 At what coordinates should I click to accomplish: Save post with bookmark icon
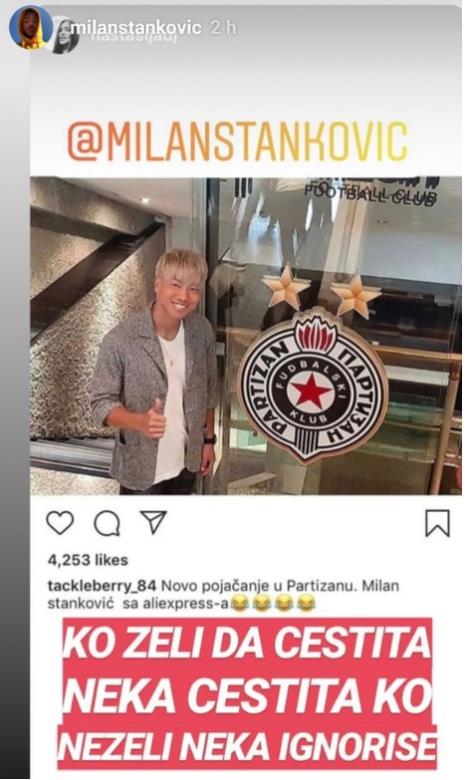click(x=437, y=523)
